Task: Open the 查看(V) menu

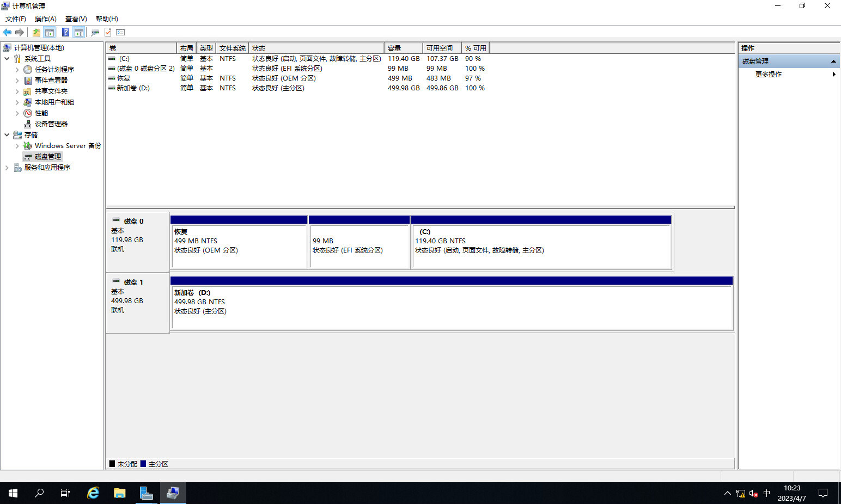Action: 76,19
